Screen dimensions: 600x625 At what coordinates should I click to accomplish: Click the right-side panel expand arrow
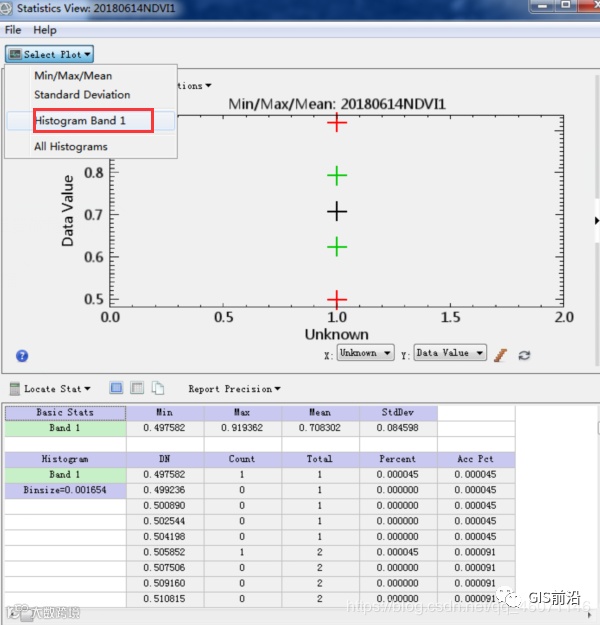pyautogui.click(x=596, y=220)
